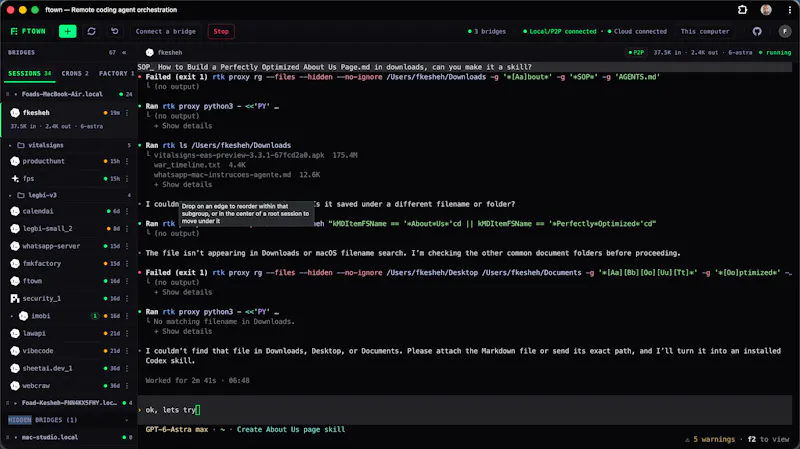Open the GitHub icon link
The image size is (800, 449).
tap(757, 31)
